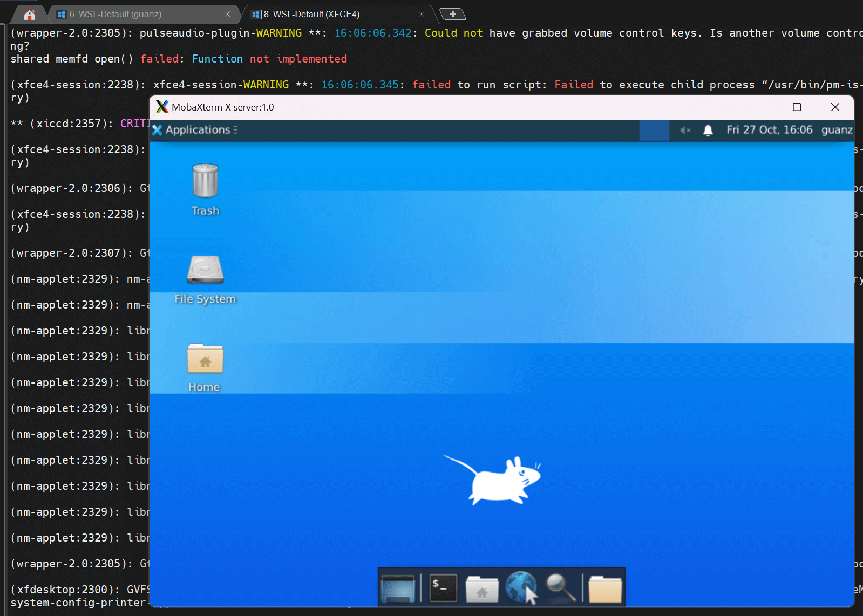Click the MobaXterm home tab icon
Image resolution: width=863 pixels, height=616 pixels.
[30, 15]
